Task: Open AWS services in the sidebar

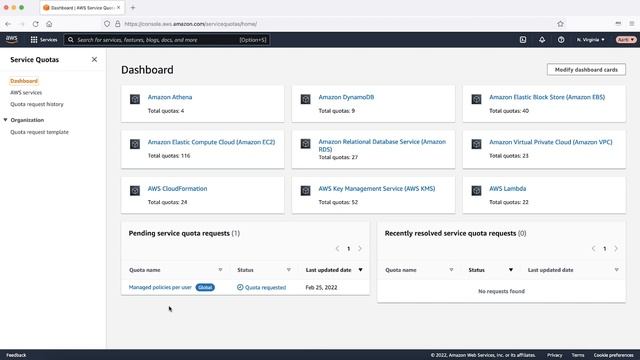Action: pos(26,93)
